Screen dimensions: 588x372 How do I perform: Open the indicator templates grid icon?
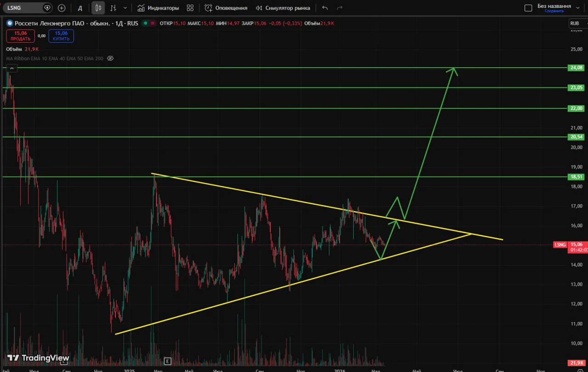(190, 8)
